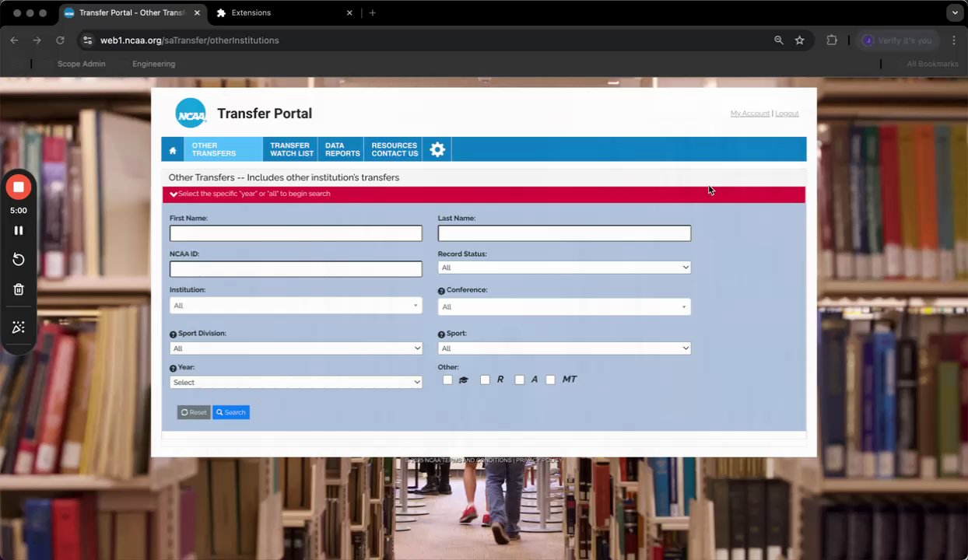Check the MT checkbox under Other
Image resolution: width=968 pixels, height=560 pixels.
coord(550,380)
